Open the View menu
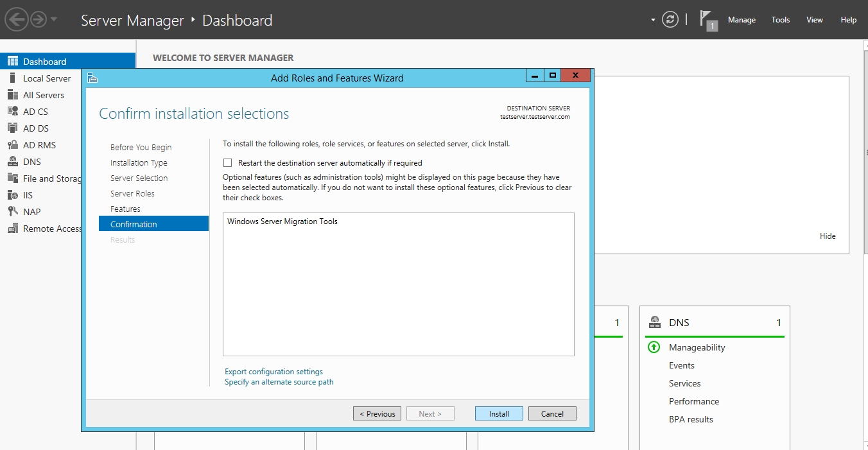This screenshot has width=868, height=450. click(x=815, y=20)
